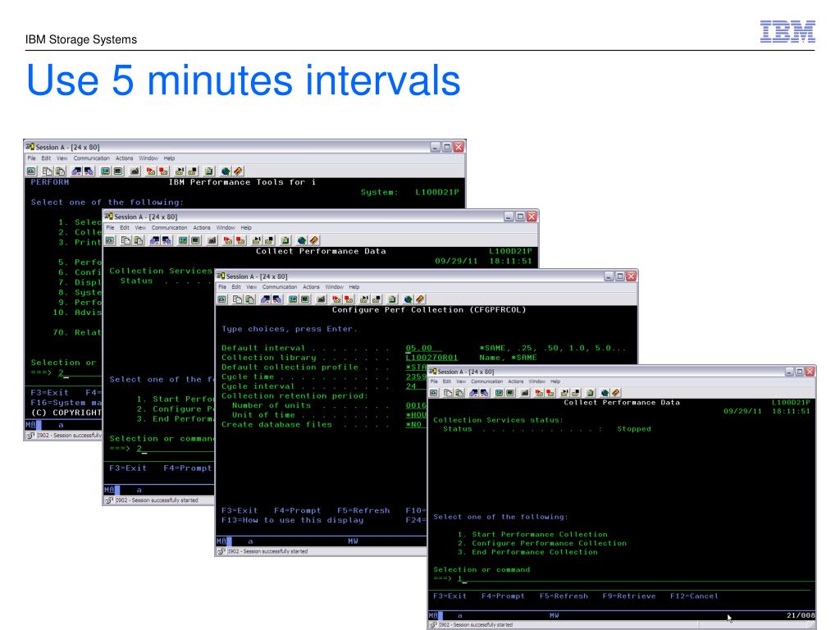Click Paste icon in front window showing Status Stopped
Image resolution: width=840 pixels, height=630 pixels.
click(x=459, y=393)
